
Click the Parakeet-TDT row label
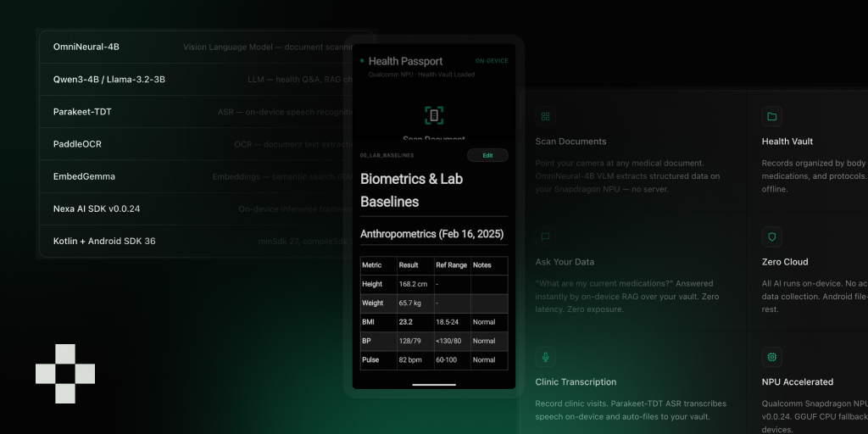[82, 112]
